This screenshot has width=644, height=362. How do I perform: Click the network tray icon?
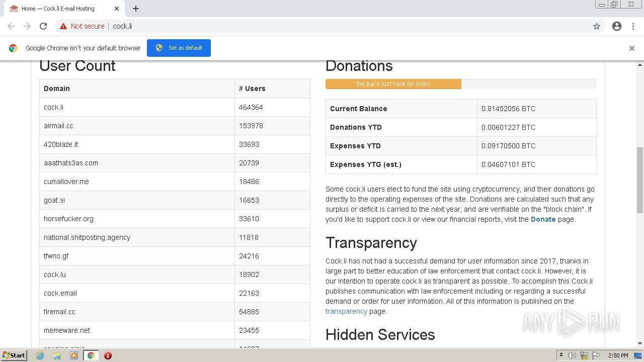coord(584,355)
